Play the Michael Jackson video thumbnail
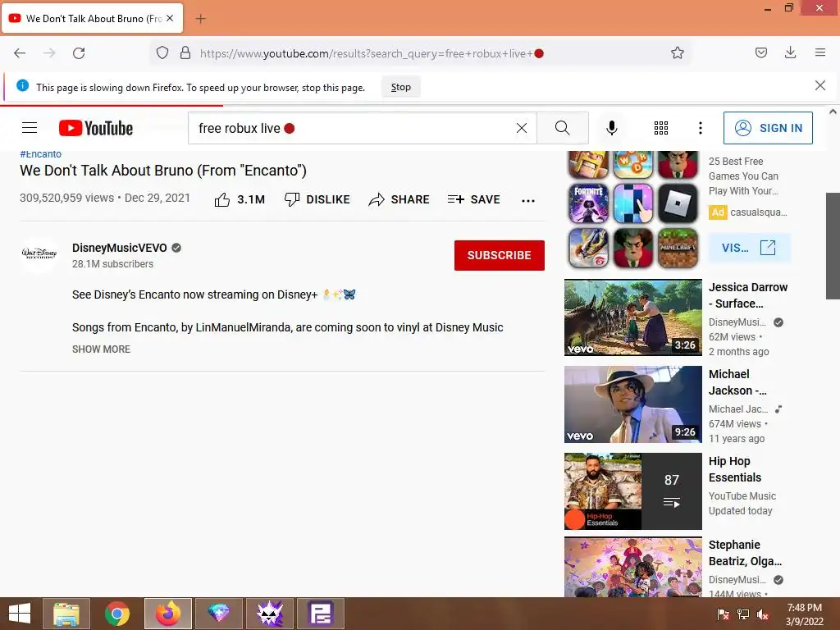This screenshot has width=840, height=630. (632, 404)
